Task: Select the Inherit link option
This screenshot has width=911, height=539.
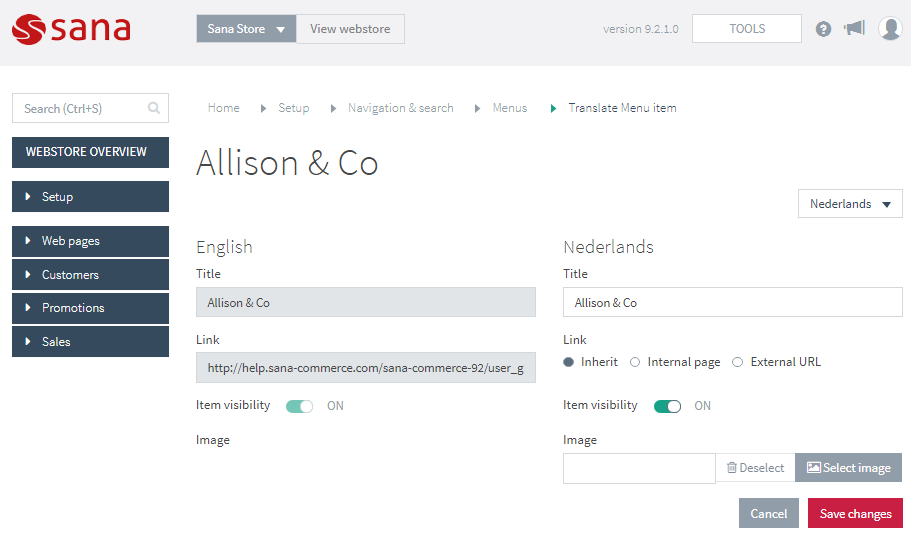Action: click(568, 362)
